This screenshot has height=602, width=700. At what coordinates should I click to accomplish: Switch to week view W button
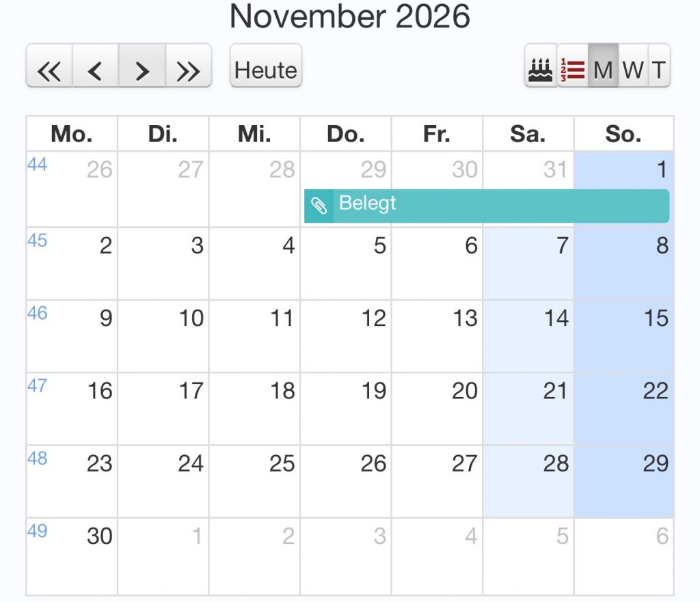pos(633,69)
